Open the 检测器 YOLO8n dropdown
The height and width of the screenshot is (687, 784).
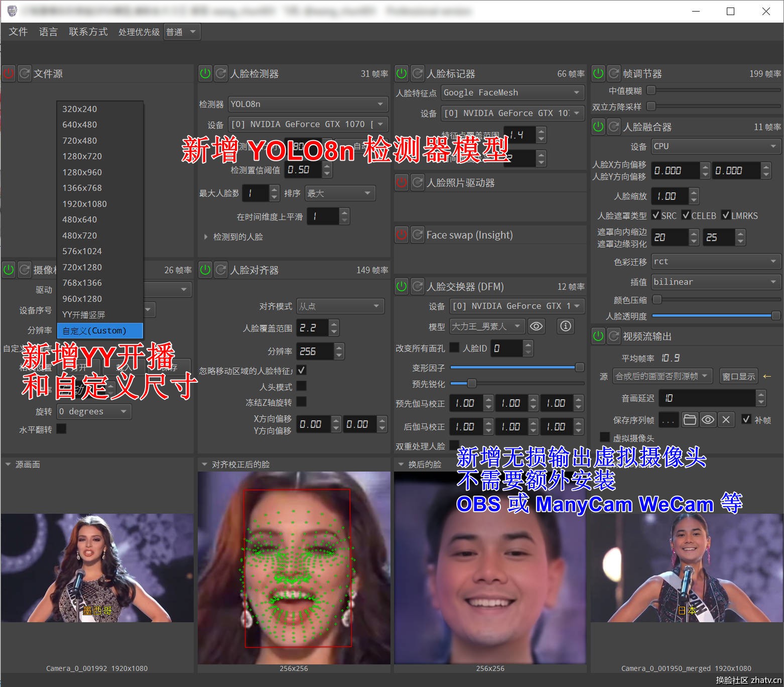coord(307,104)
